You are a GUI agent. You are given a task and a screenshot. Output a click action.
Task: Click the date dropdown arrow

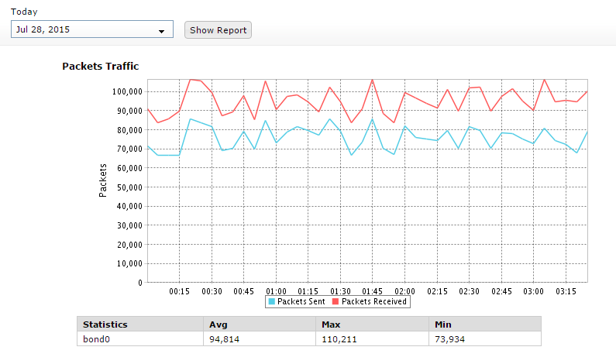(162, 31)
